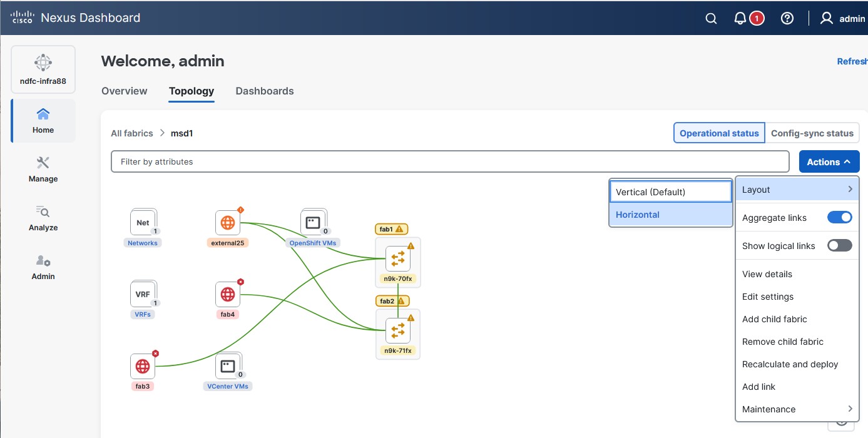This screenshot has height=438, width=868.
Task: Select the fab3 globe node
Action: coord(143,366)
